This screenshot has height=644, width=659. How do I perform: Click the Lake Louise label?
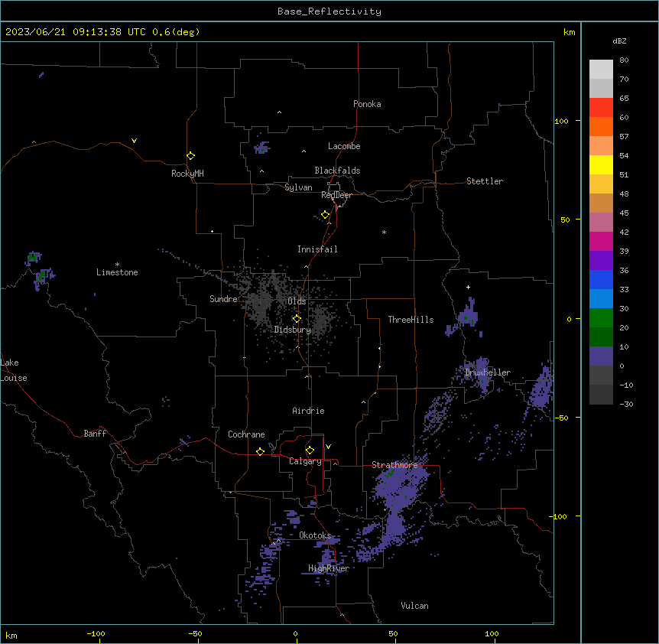pyautogui.click(x=14, y=370)
